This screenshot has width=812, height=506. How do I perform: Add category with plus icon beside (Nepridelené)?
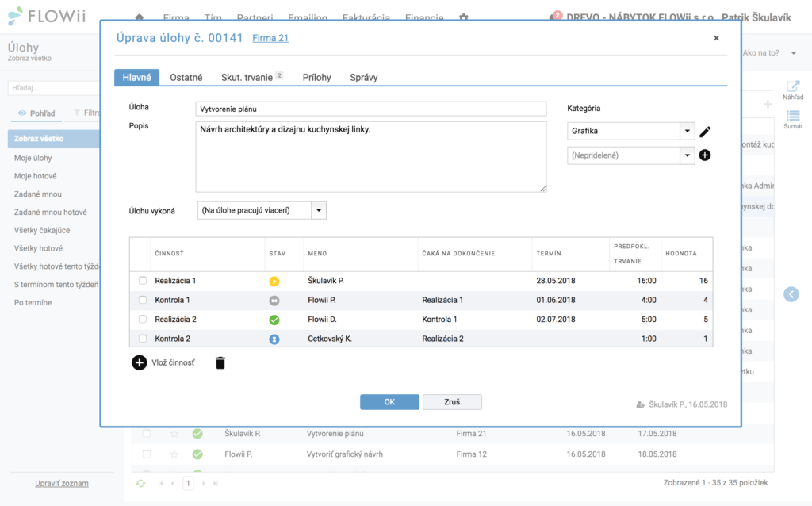[705, 155]
